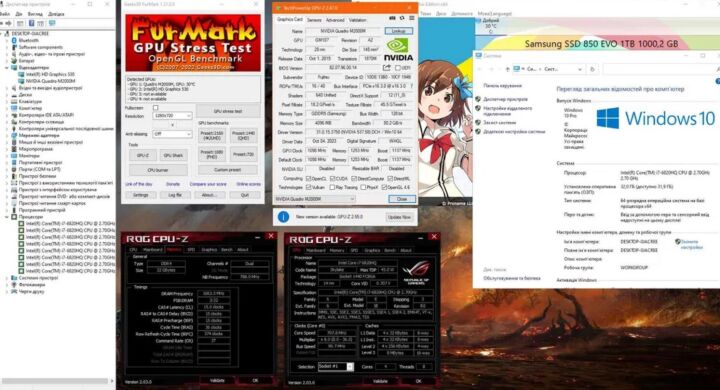Switch to GPU-Z Advanced tab
Screen dimensions: 720x390
(x=335, y=20)
